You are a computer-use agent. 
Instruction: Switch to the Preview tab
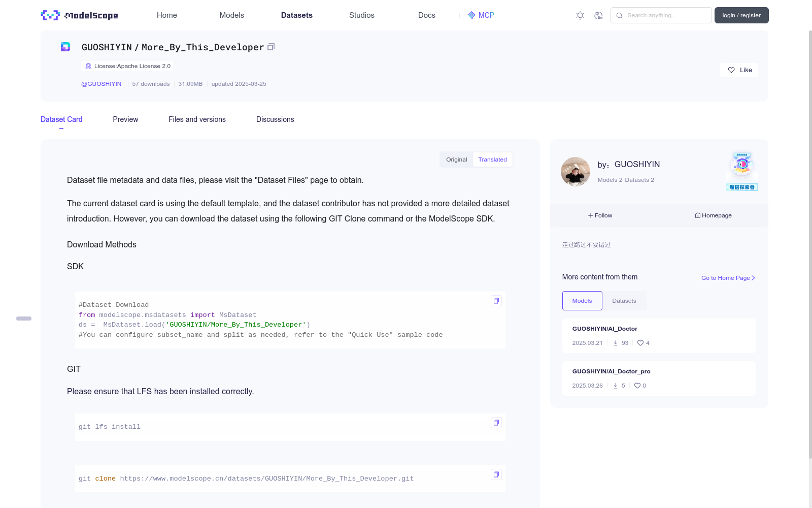(x=125, y=119)
